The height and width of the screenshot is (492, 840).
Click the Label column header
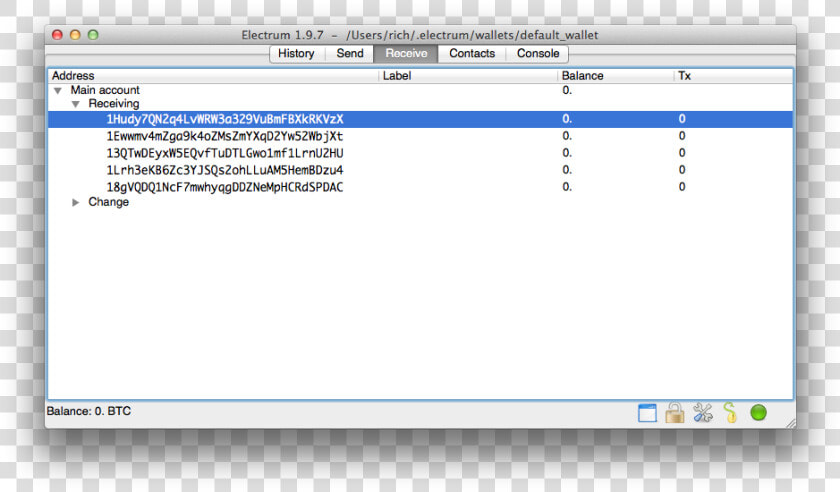[468, 76]
